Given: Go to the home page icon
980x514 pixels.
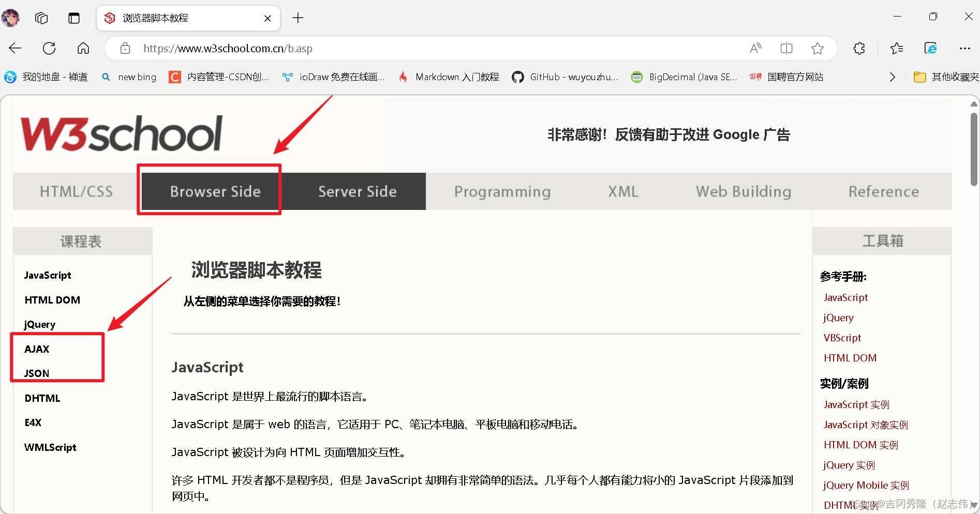Looking at the screenshot, I should (x=83, y=49).
